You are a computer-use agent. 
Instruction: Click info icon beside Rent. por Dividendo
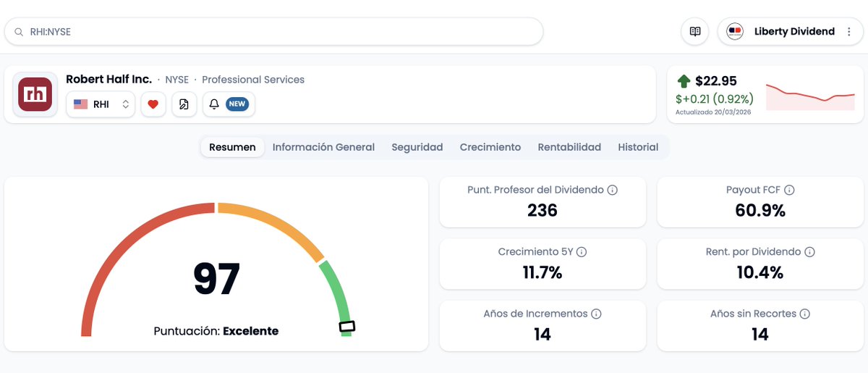(x=809, y=252)
